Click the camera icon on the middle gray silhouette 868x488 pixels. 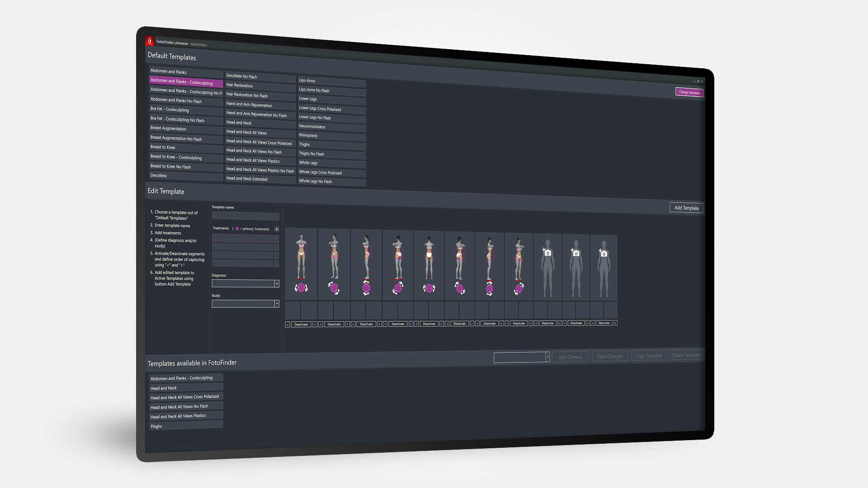coord(576,253)
